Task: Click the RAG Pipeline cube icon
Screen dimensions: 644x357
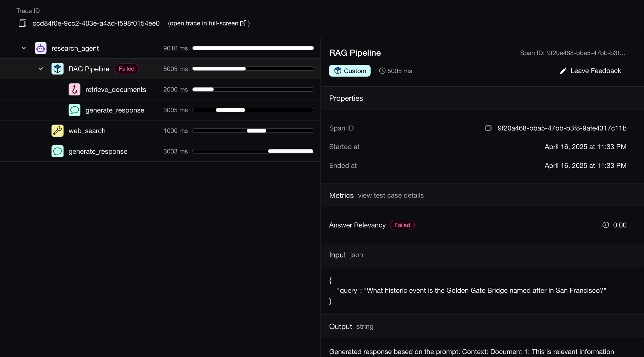Action: tap(57, 69)
